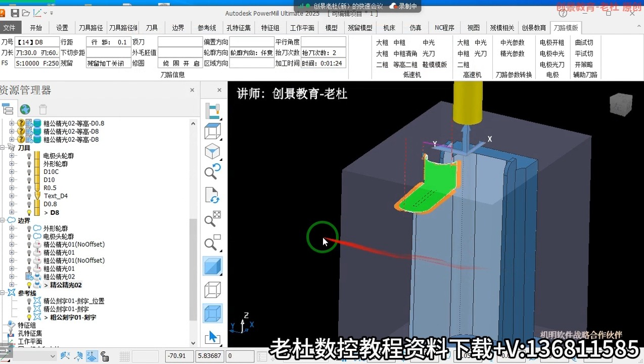Switch to the NC程序 ribbon tab
644x364 pixels.
point(445,28)
